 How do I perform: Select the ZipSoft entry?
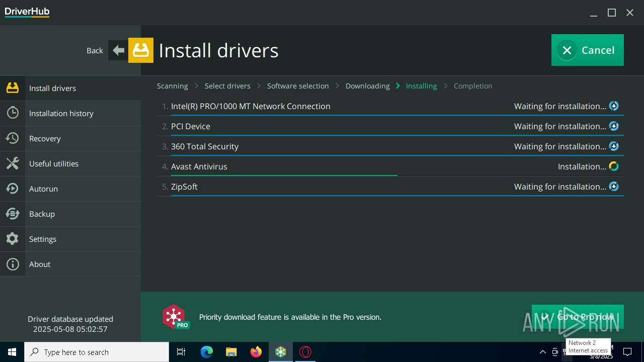pos(390,187)
